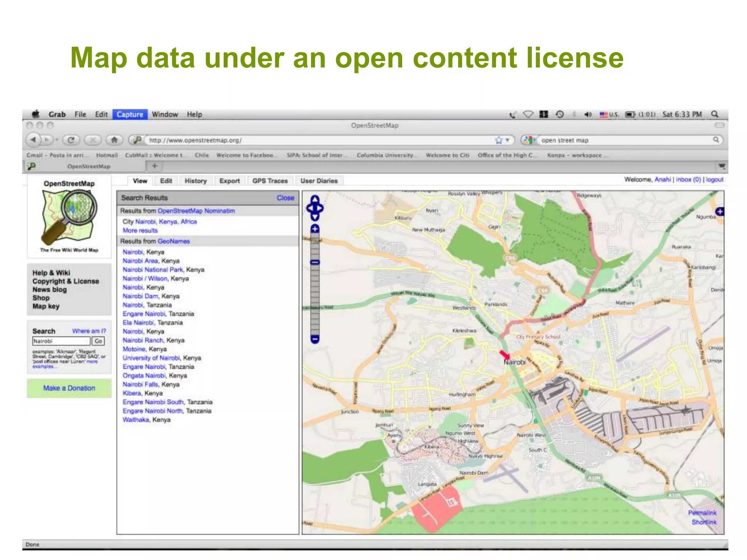Open the Apple menu
The width and height of the screenshot is (747, 560).
(x=36, y=114)
